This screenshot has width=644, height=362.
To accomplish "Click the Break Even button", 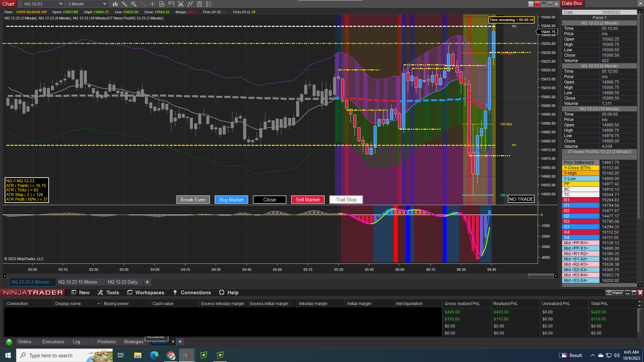I will 193,200.
